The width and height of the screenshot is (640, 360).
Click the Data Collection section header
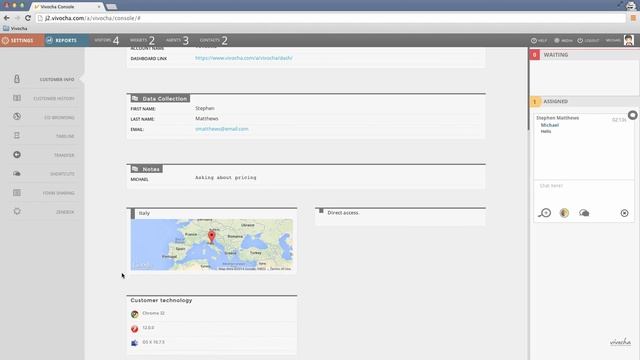coord(160,98)
